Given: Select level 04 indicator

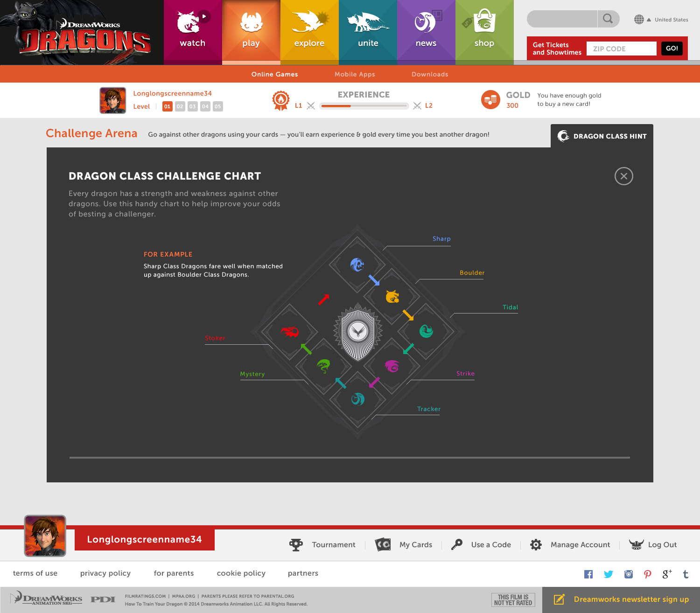Looking at the screenshot, I should pyautogui.click(x=205, y=106).
